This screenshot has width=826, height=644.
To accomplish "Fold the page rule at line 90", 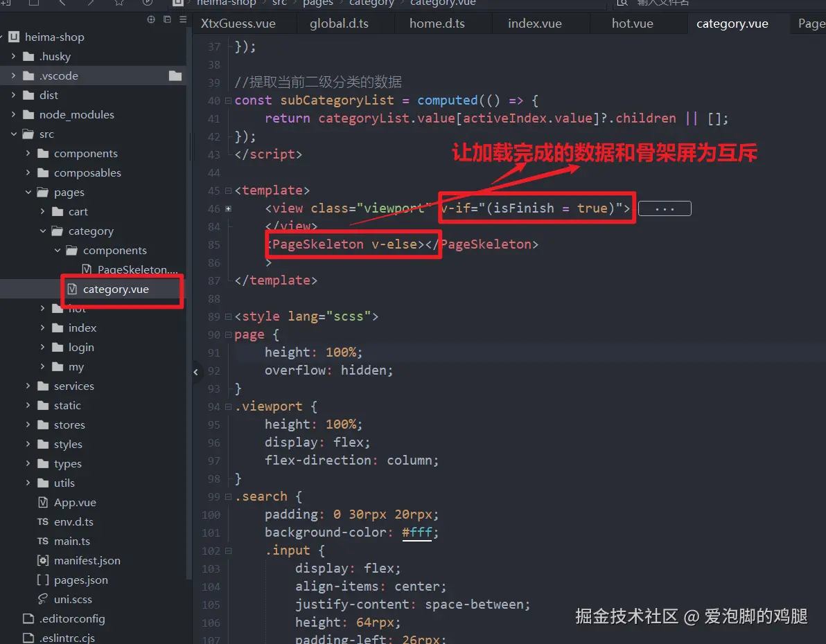I will (228, 334).
